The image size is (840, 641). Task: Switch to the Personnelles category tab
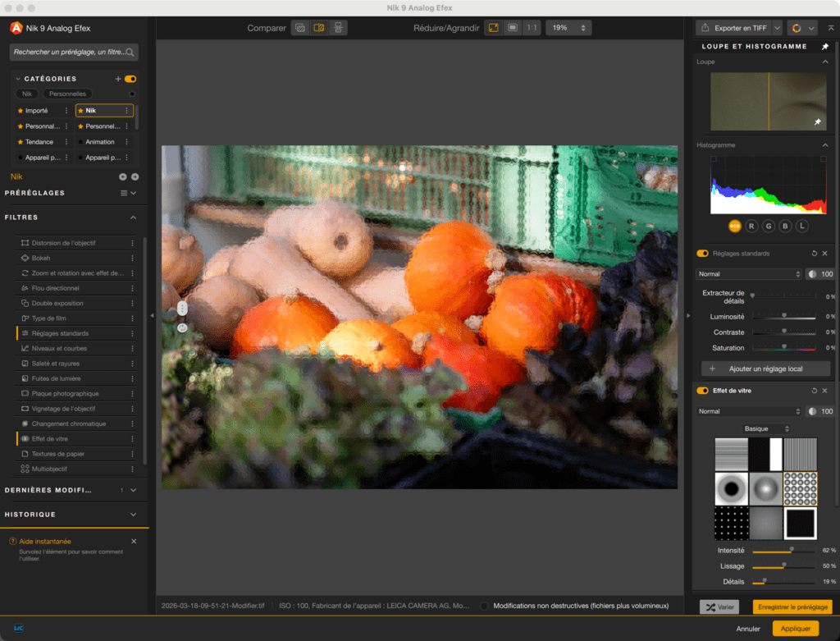tap(67, 93)
